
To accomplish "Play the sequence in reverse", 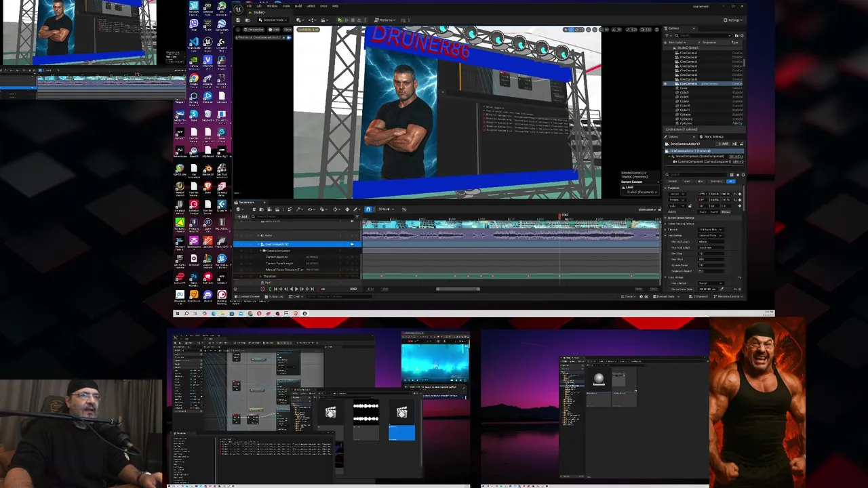I will coord(292,289).
